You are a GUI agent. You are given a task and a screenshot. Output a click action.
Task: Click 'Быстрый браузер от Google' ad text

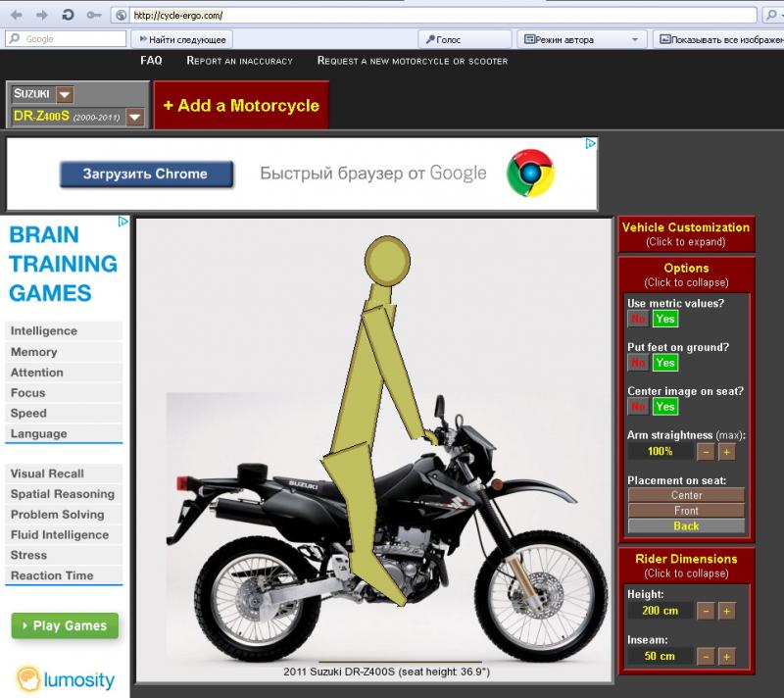[373, 174]
